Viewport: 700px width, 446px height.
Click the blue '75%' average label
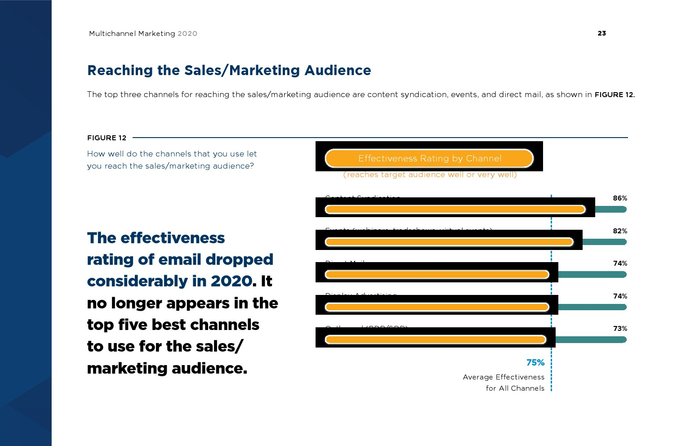535,363
